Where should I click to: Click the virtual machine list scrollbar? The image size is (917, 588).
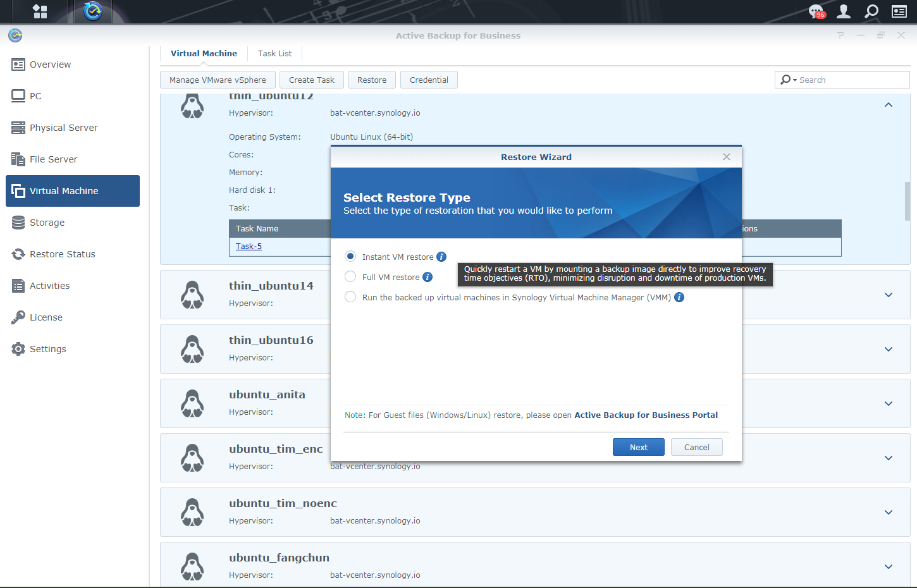[x=907, y=201]
